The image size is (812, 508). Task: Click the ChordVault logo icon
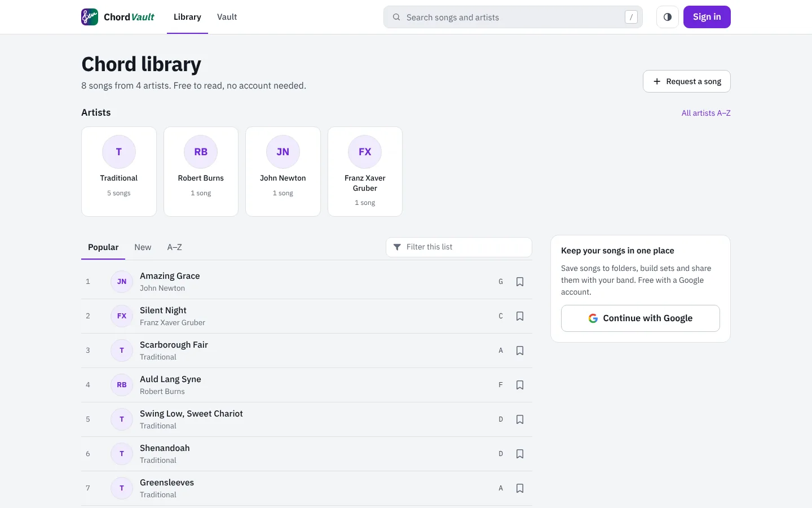(90, 17)
